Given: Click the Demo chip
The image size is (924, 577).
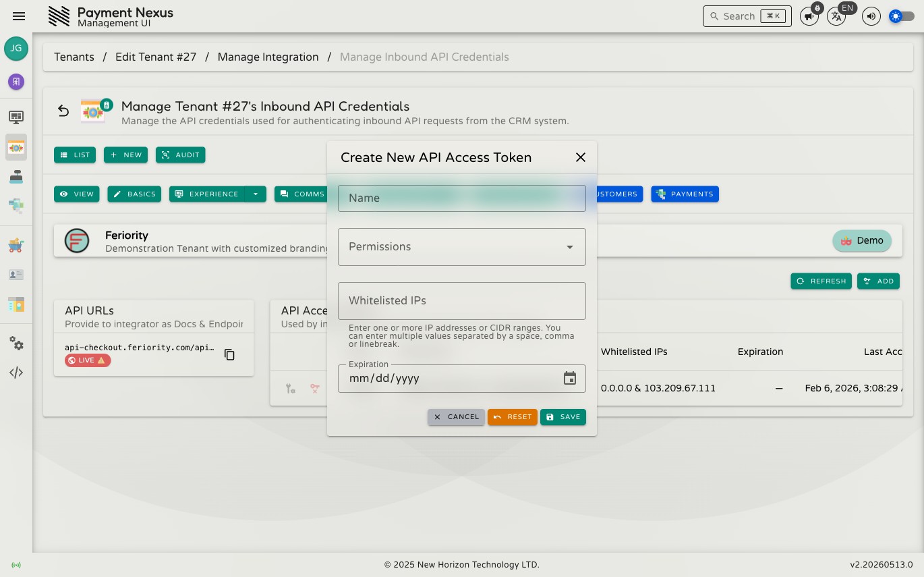Looking at the screenshot, I should [862, 241].
